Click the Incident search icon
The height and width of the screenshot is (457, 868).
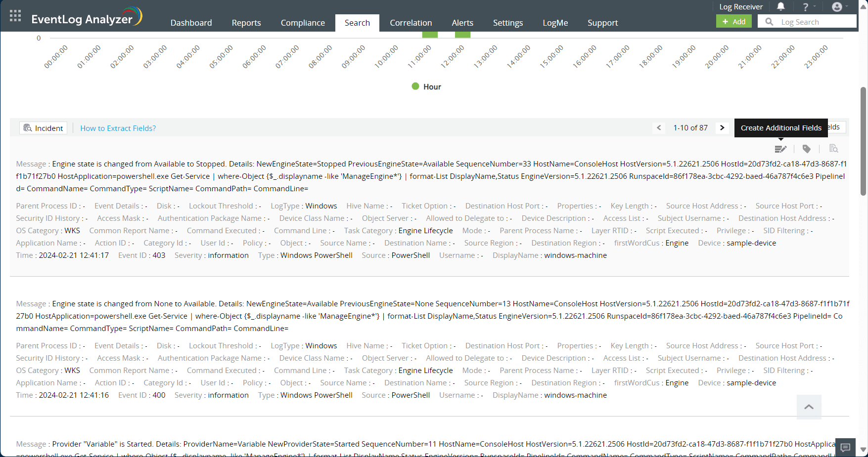pyautogui.click(x=28, y=128)
